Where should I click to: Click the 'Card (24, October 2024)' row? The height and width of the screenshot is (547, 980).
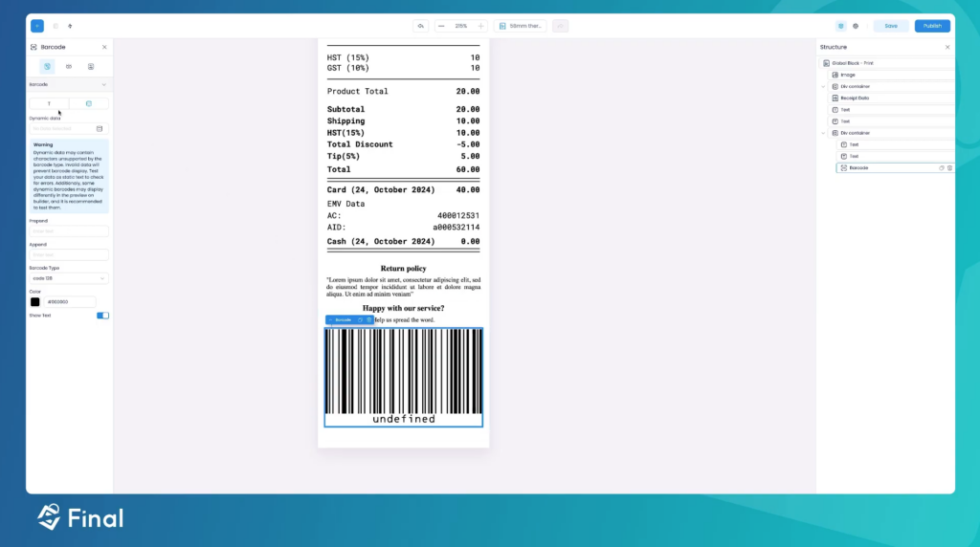pyautogui.click(x=403, y=190)
